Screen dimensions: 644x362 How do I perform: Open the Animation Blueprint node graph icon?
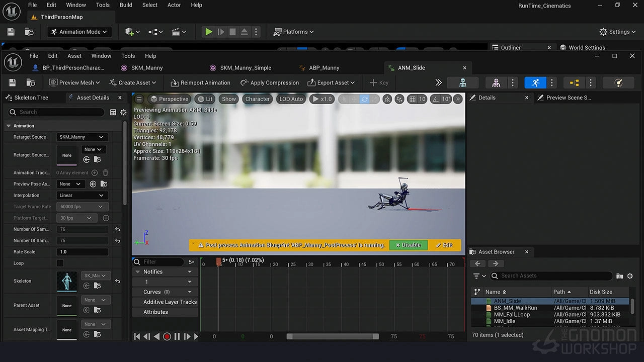574,82
